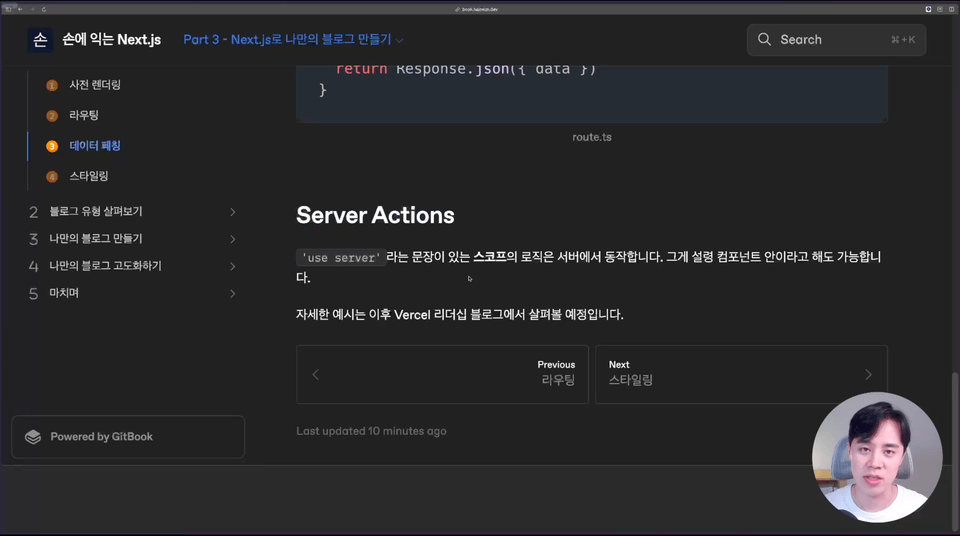Open 블로그 유형 살펴보기 section

(x=96, y=211)
